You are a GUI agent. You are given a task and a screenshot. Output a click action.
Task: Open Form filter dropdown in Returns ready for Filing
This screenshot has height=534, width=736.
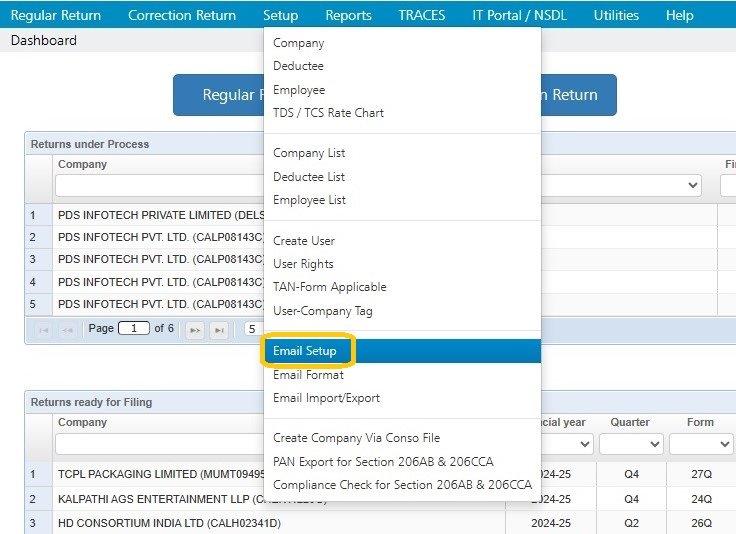tap(700, 444)
